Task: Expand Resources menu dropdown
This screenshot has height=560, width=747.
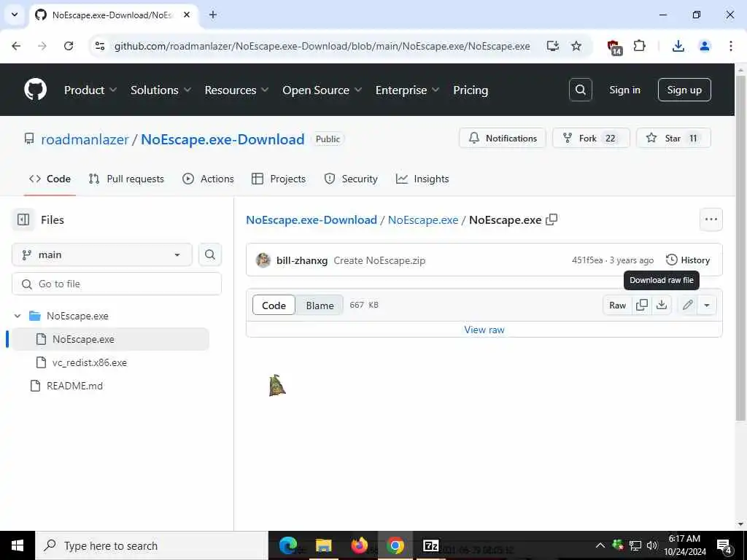Action: [x=237, y=90]
